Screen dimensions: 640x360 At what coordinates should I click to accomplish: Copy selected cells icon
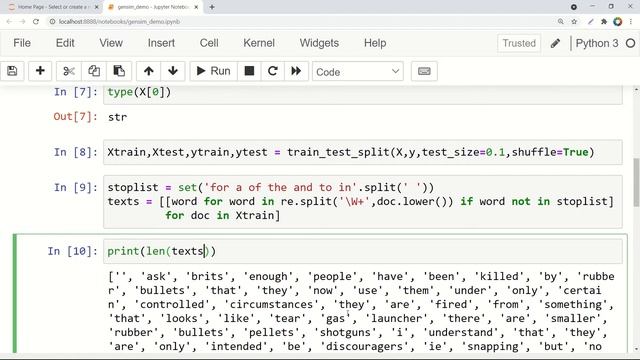pyautogui.click(x=94, y=71)
